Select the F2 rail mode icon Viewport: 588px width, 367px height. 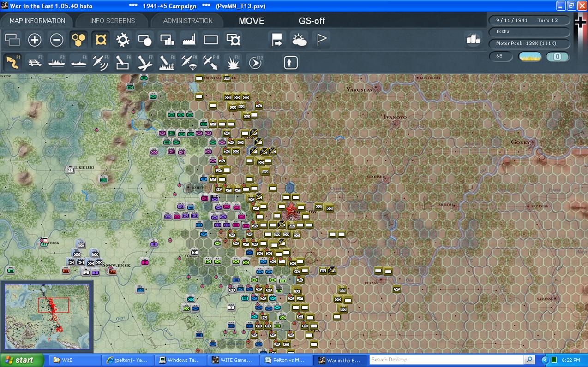pyautogui.click(x=35, y=62)
